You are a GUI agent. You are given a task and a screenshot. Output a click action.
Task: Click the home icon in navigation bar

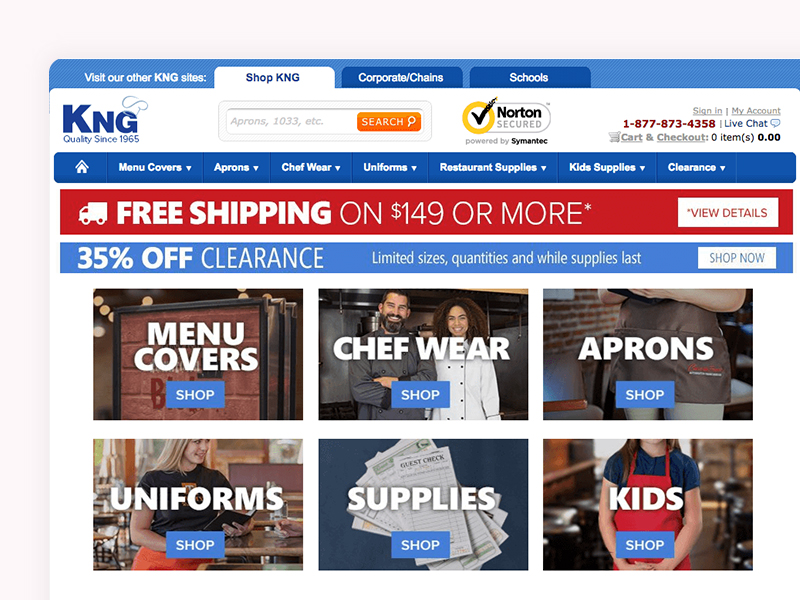tap(82, 167)
